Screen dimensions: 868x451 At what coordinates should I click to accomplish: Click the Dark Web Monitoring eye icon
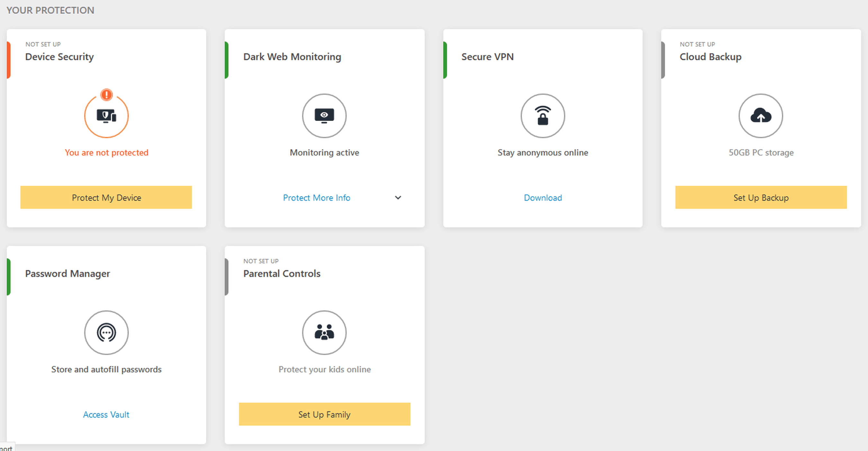(324, 115)
